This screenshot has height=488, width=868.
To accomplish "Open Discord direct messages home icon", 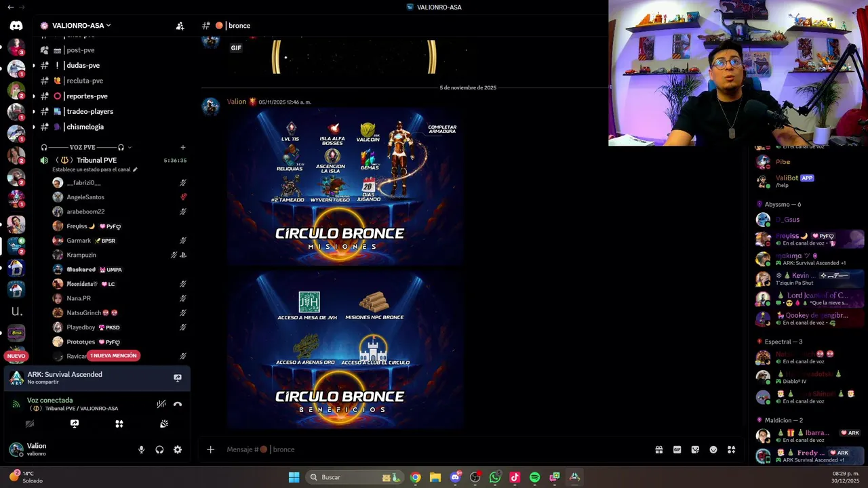I will click(16, 26).
